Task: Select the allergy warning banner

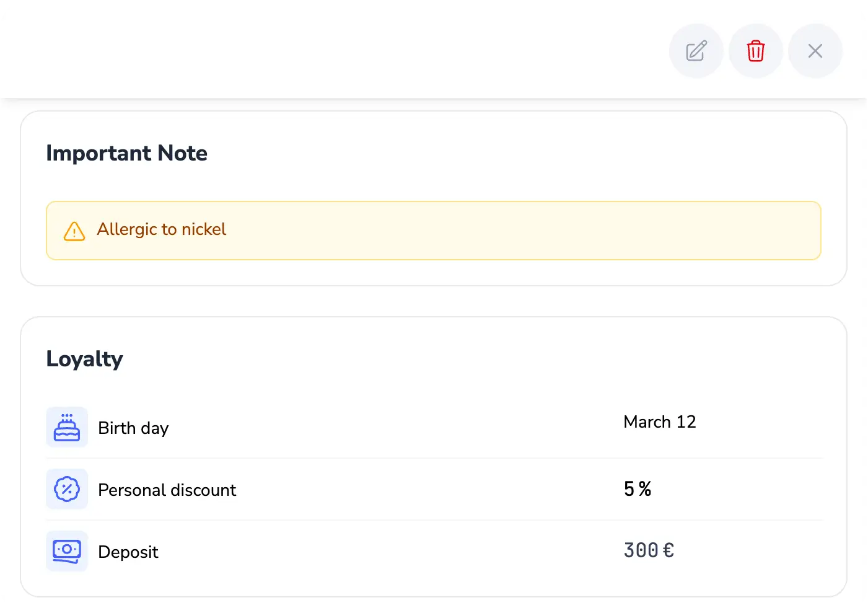Action: pyautogui.click(x=434, y=230)
